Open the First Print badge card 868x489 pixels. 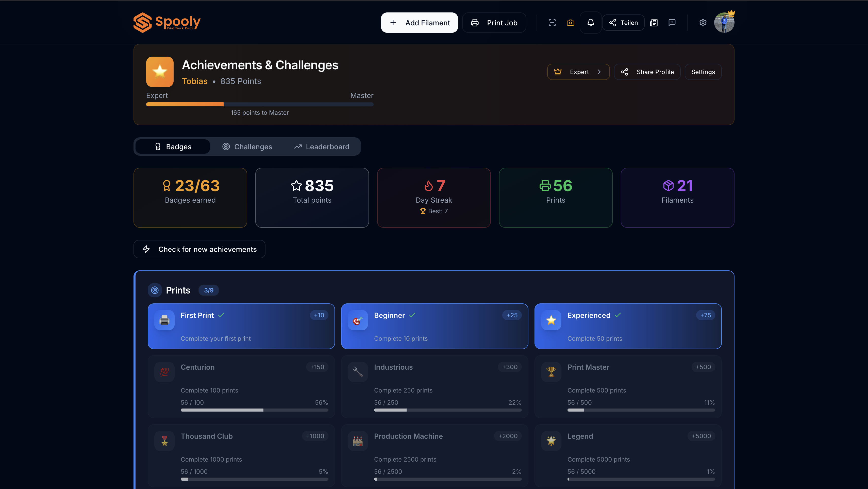tap(241, 326)
